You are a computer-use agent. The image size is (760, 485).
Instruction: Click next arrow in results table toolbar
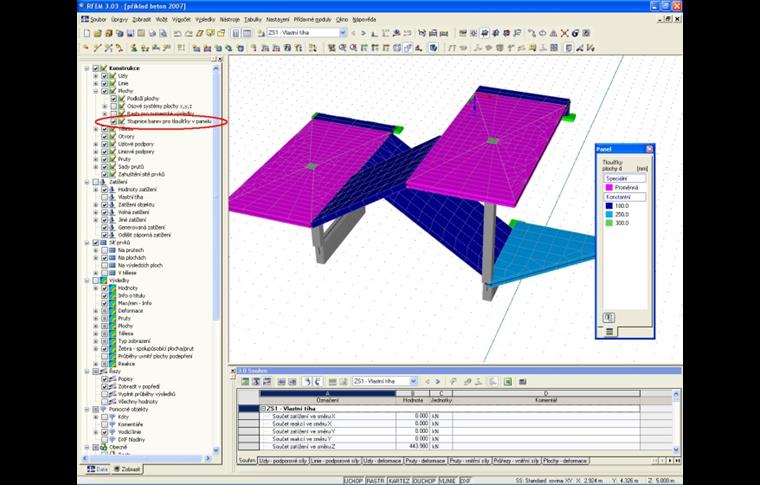click(437, 381)
